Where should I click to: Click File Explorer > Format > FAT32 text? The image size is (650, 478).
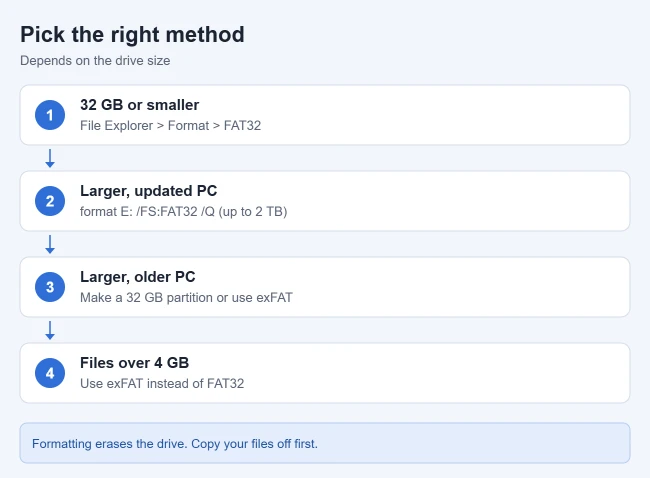(170, 126)
